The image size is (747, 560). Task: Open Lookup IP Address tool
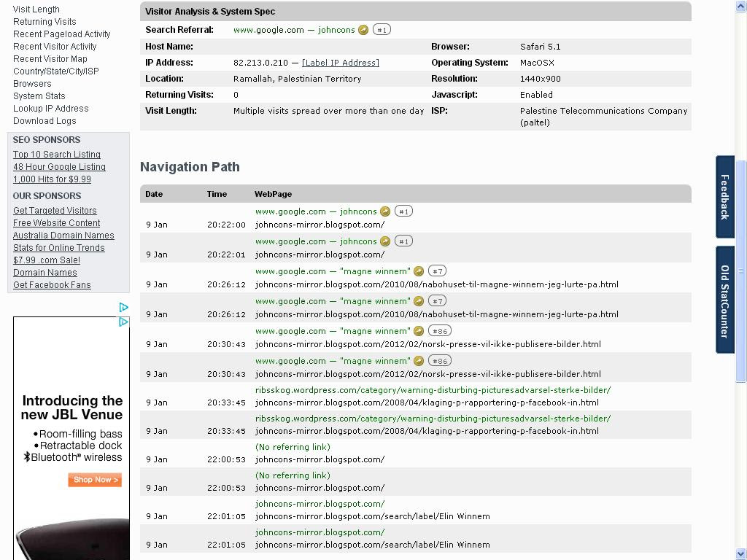51,108
